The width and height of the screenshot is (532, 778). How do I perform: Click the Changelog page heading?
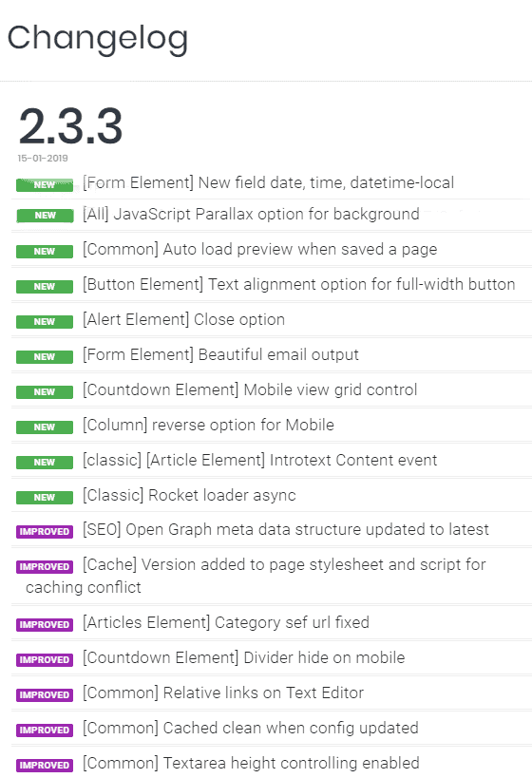coord(98,39)
